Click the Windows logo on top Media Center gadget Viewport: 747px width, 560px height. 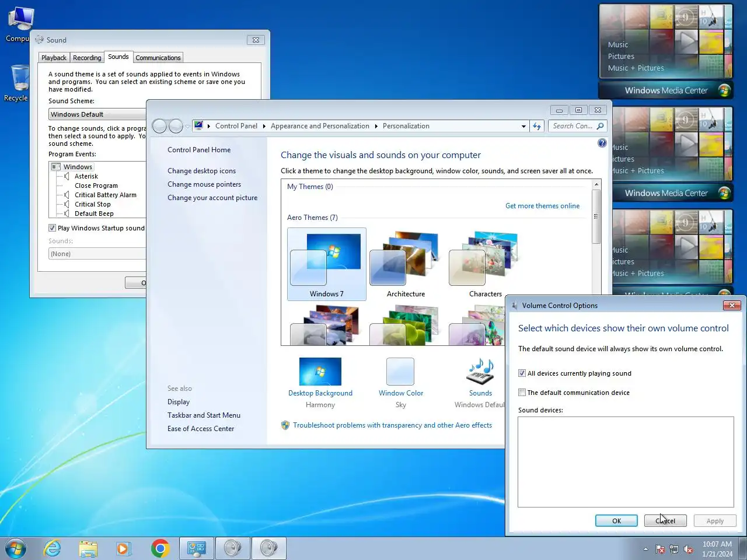coord(724,90)
